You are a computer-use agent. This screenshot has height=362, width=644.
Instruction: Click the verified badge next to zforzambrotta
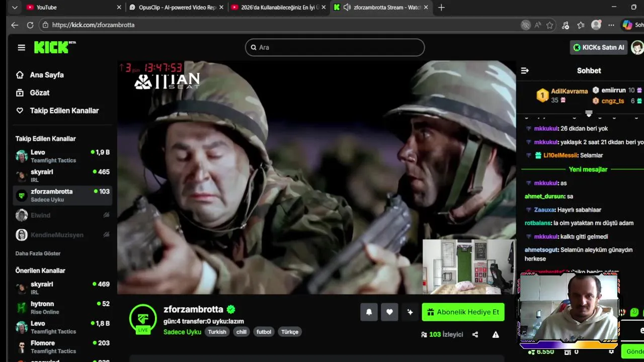click(x=231, y=309)
